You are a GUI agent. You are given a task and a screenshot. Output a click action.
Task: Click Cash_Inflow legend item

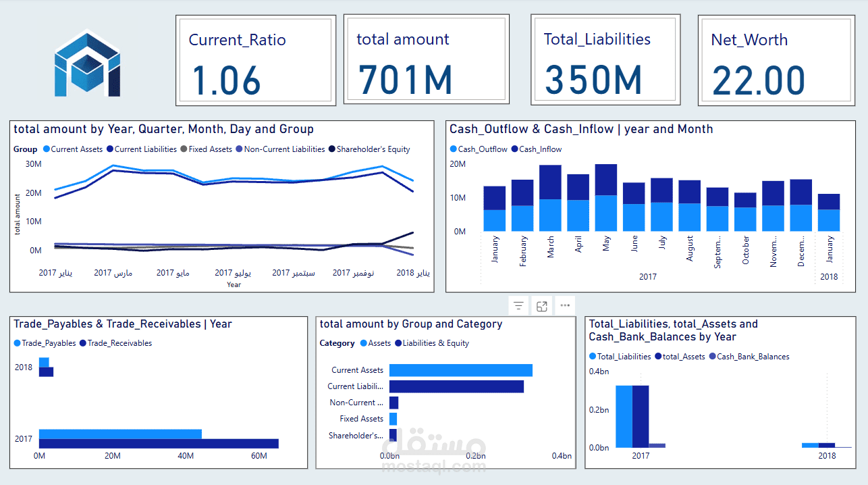[537, 149]
